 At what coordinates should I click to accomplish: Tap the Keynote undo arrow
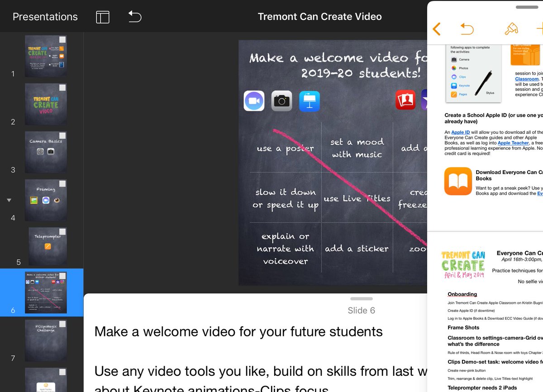pos(135,17)
